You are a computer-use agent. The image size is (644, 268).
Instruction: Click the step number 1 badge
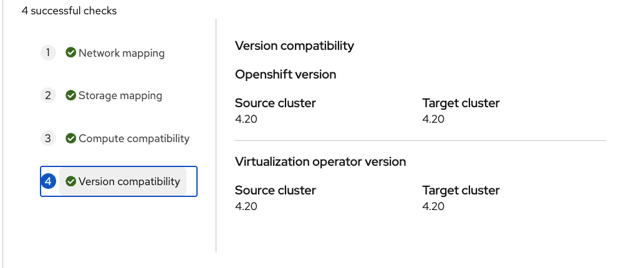tap(48, 53)
